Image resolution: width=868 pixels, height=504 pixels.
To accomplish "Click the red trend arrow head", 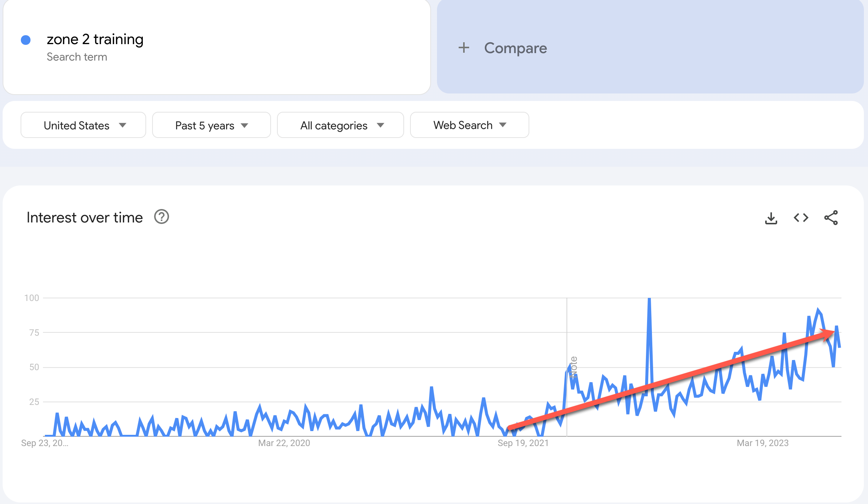I will click(827, 334).
